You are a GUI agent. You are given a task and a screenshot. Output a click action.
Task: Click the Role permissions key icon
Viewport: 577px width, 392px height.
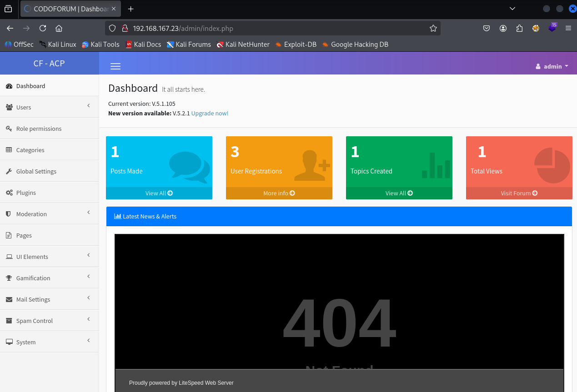9,129
